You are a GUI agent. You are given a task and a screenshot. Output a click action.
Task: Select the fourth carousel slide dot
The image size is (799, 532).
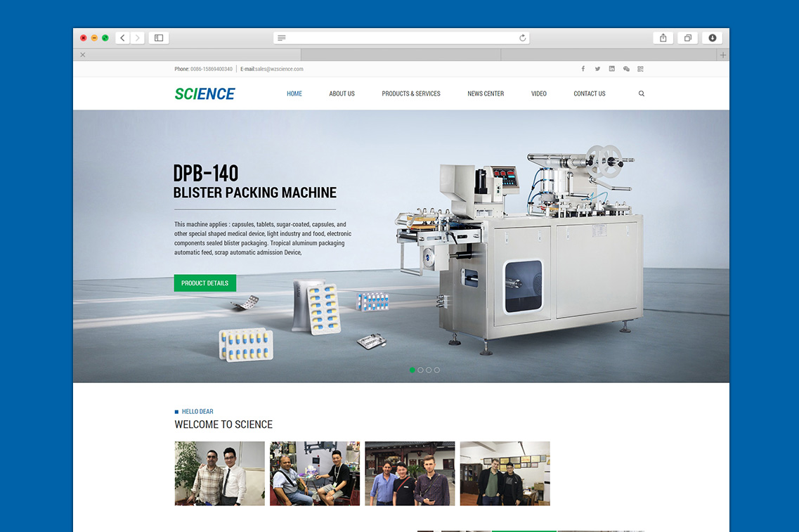pyautogui.click(x=437, y=370)
